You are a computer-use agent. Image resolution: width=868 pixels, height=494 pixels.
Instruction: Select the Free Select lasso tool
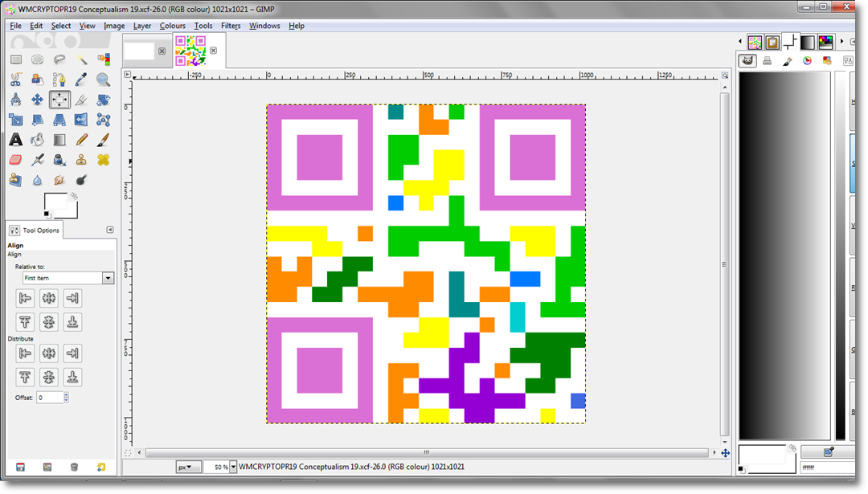[x=59, y=59]
